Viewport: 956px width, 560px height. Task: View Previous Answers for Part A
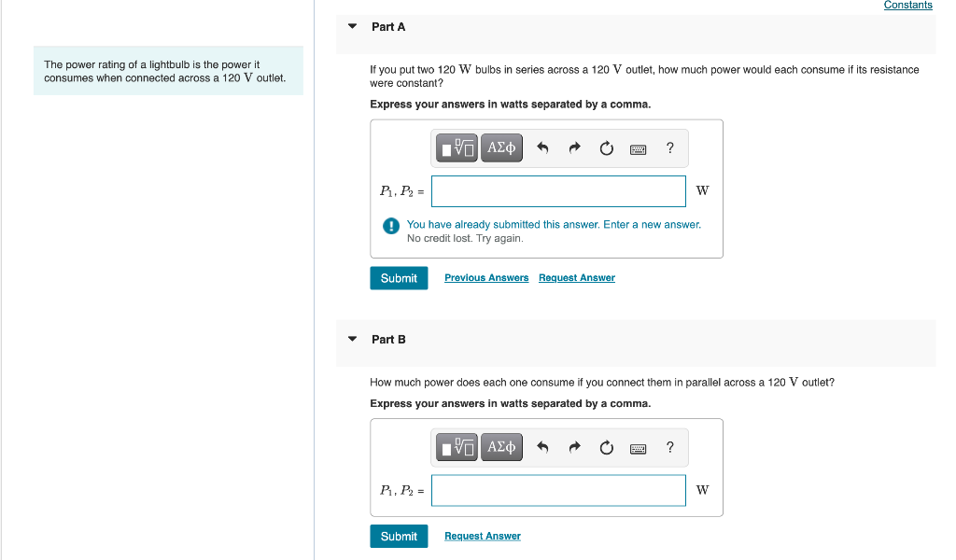click(x=486, y=278)
